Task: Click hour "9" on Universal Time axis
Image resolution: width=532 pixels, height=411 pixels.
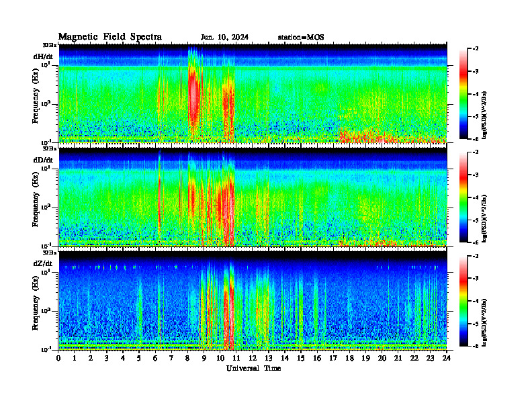Action: point(204,359)
